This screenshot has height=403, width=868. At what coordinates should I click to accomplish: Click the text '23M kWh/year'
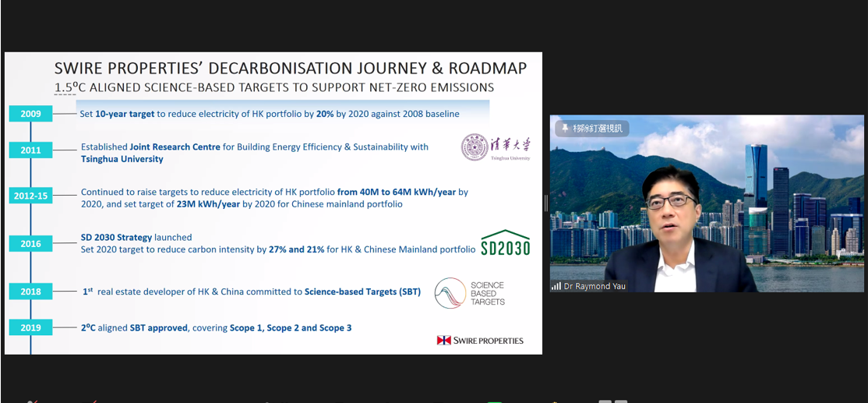point(209,204)
